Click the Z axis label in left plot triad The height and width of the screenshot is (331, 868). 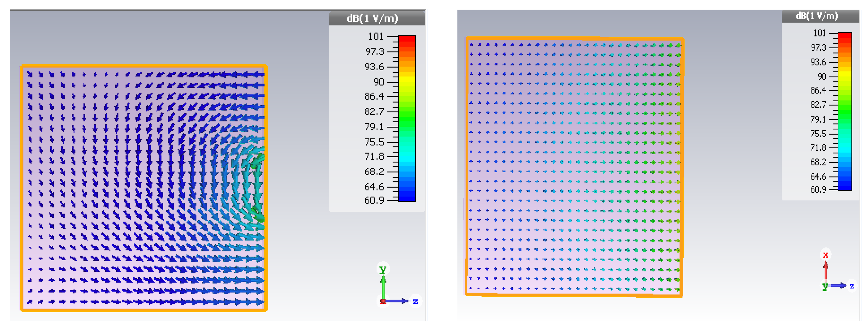(416, 301)
